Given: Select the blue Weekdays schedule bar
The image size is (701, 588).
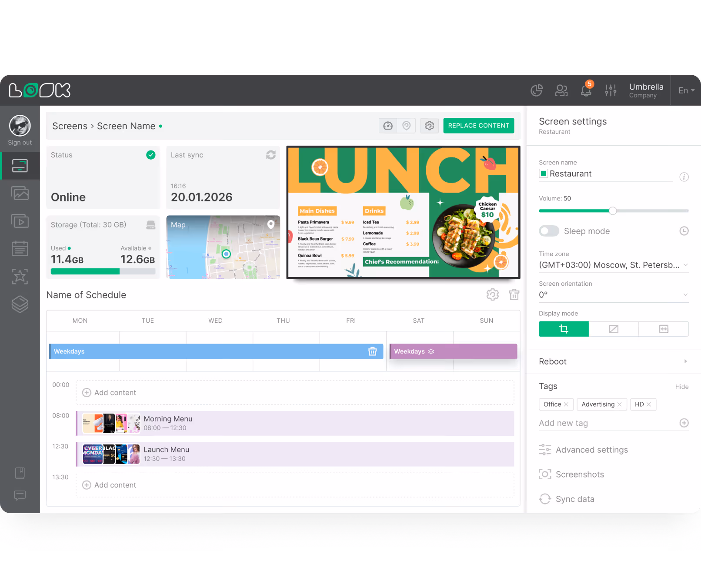Looking at the screenshot, I should 216,351.
